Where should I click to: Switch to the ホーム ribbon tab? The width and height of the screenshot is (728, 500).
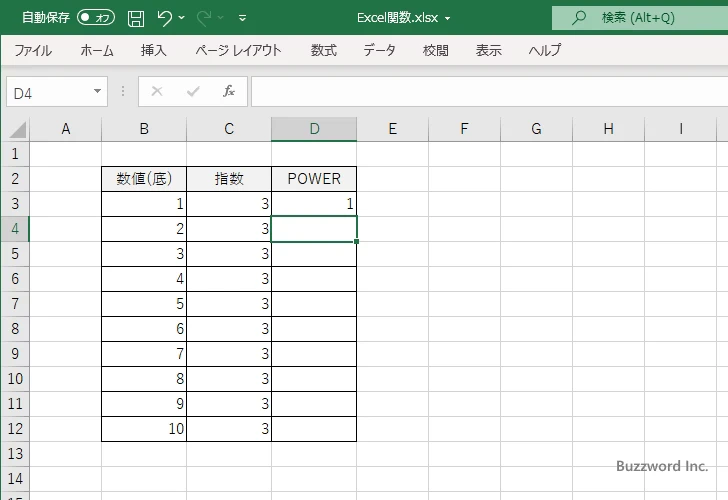(97, 50)
